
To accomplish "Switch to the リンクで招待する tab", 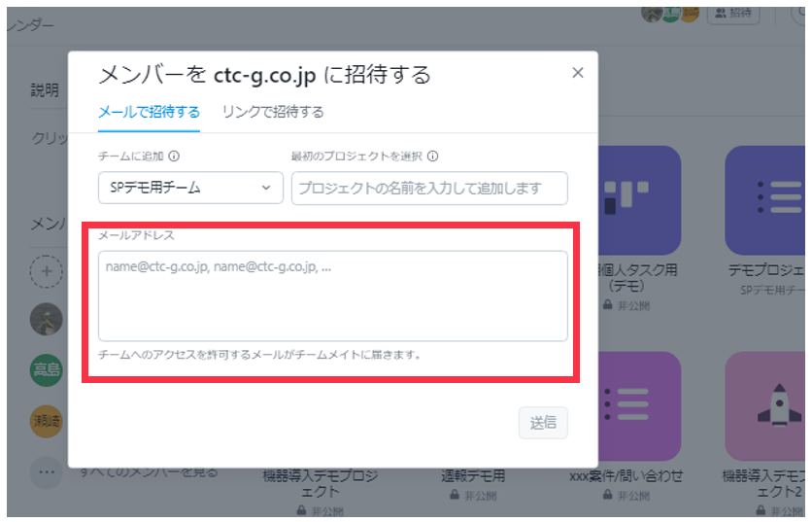I will (273, 112).
